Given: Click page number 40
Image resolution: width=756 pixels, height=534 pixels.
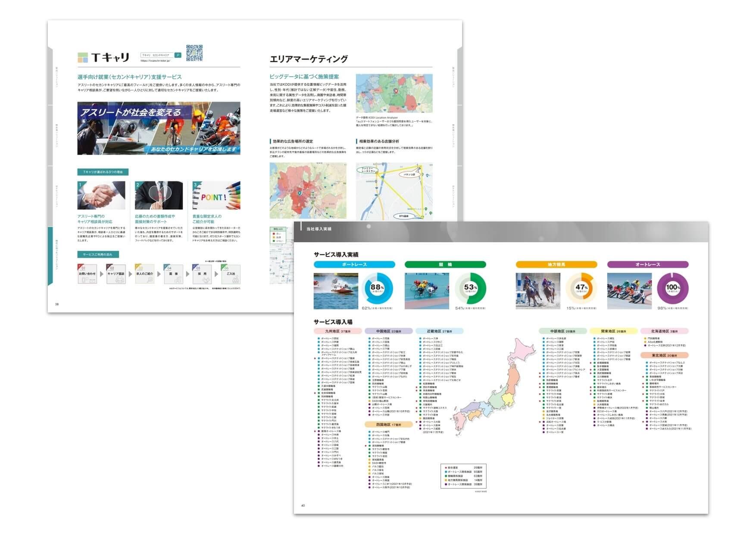Looking at the screenshot, I should pyautogui.click(x=303, y=506).
